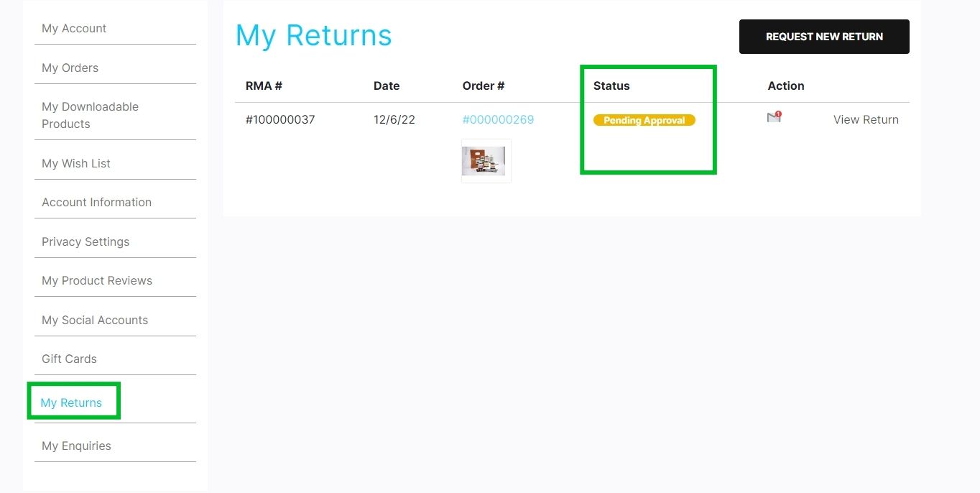Click the Request New Return button
980x493 pixels.
[x=824, y=37]
